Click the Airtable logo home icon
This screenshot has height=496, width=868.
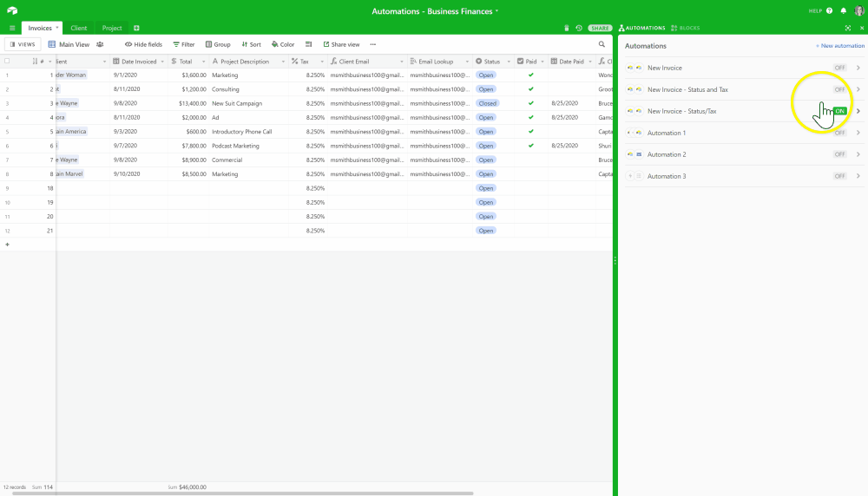click(x=12, y=10)
